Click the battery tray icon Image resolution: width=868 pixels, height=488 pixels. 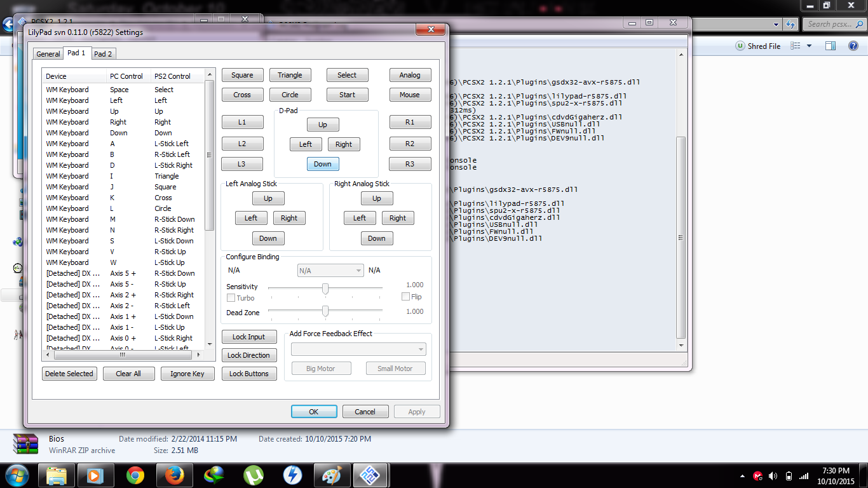click(x=789, y=476)
